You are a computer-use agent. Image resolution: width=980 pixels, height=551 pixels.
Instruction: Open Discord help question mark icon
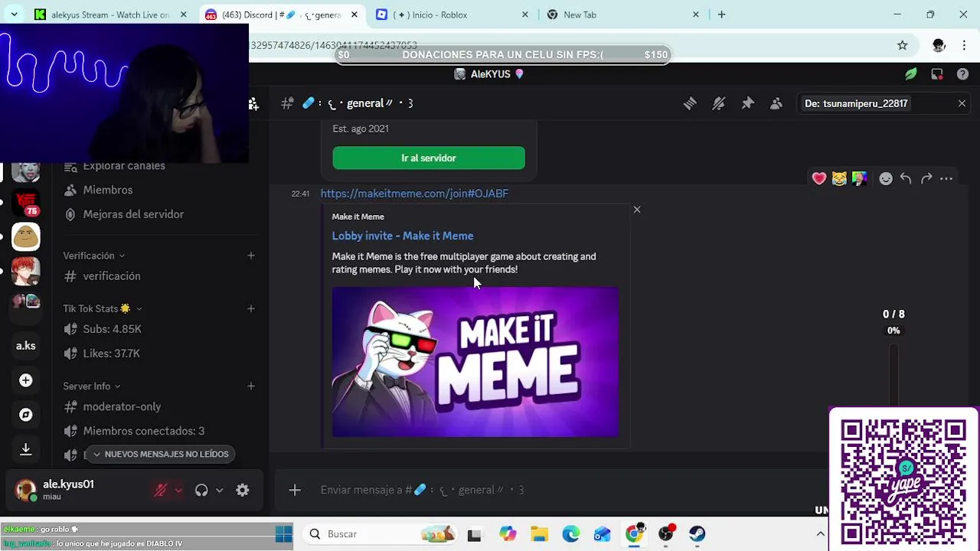962,74
